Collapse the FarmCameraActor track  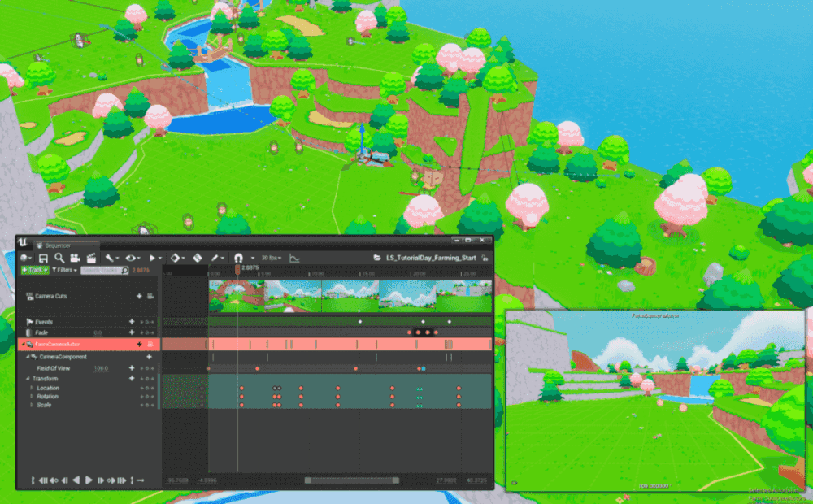[x=23, y=344]
